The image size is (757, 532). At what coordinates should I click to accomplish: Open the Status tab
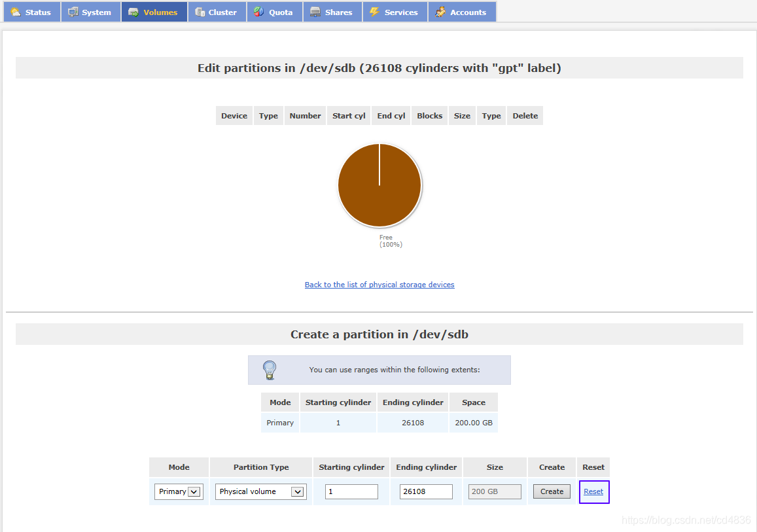(32, 12)
